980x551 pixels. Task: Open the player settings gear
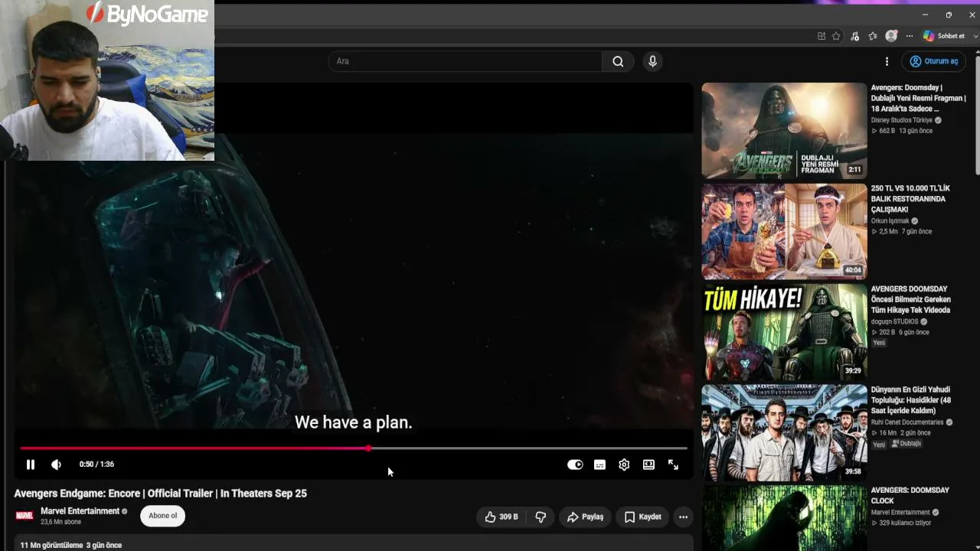[x=624, y=465]
